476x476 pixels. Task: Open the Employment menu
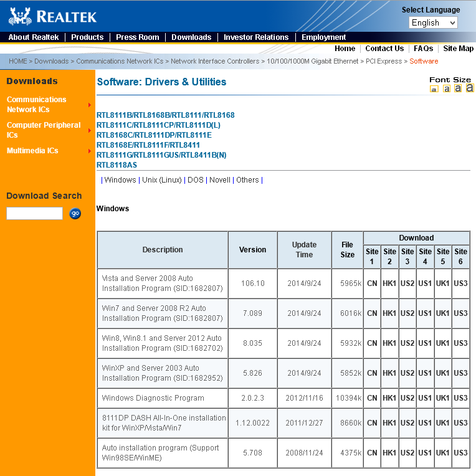323,37
